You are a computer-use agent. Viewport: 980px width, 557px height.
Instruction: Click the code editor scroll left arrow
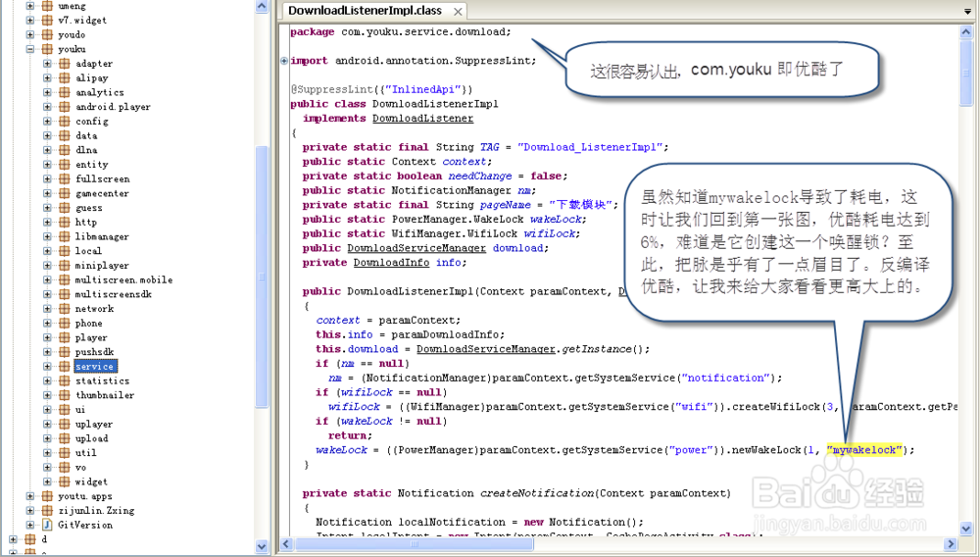pyautogui.click(x=286, y=544)
